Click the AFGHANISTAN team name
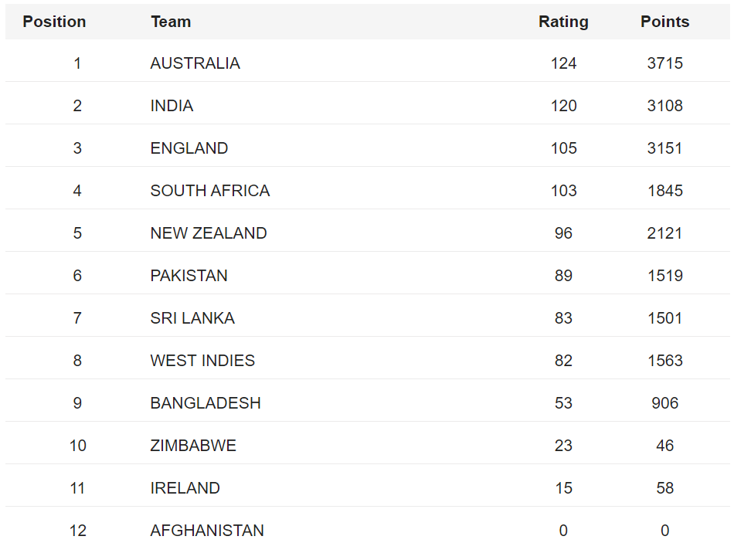 tap(207, 531)
